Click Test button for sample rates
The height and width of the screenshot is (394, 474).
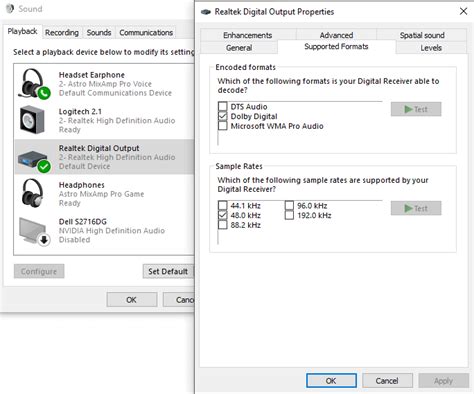416,208
